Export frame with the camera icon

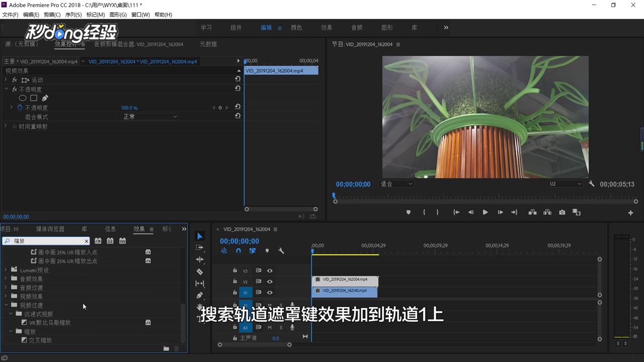click(562, 212)
